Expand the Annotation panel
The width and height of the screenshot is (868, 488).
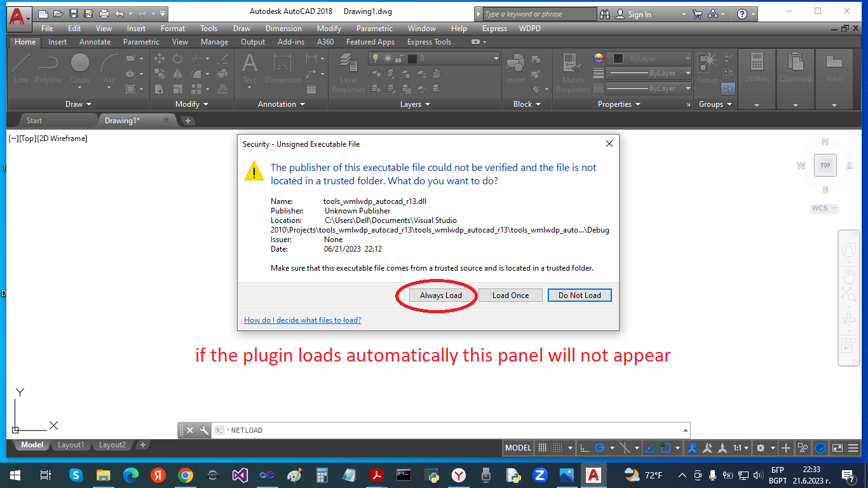click(281, 104)
